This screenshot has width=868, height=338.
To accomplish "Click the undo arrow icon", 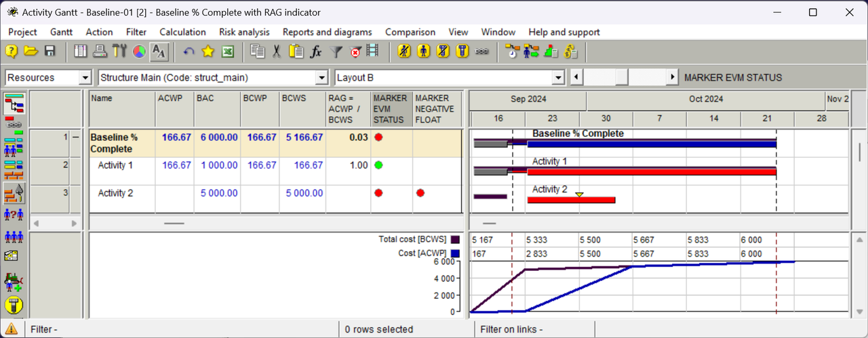I will (189, 51).
